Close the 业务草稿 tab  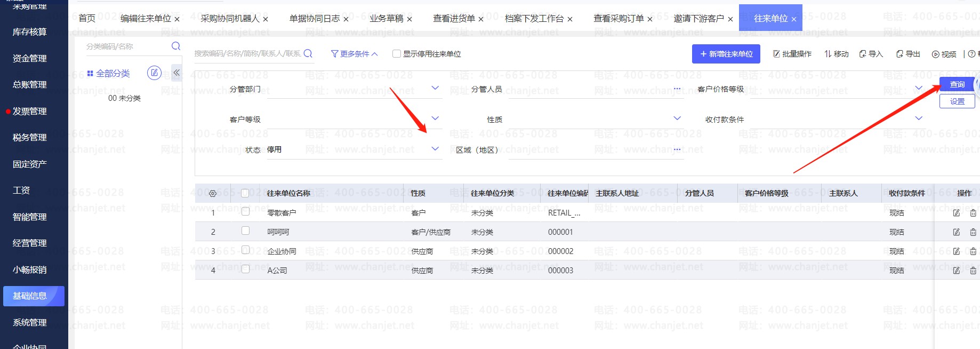tap(409, 19)
